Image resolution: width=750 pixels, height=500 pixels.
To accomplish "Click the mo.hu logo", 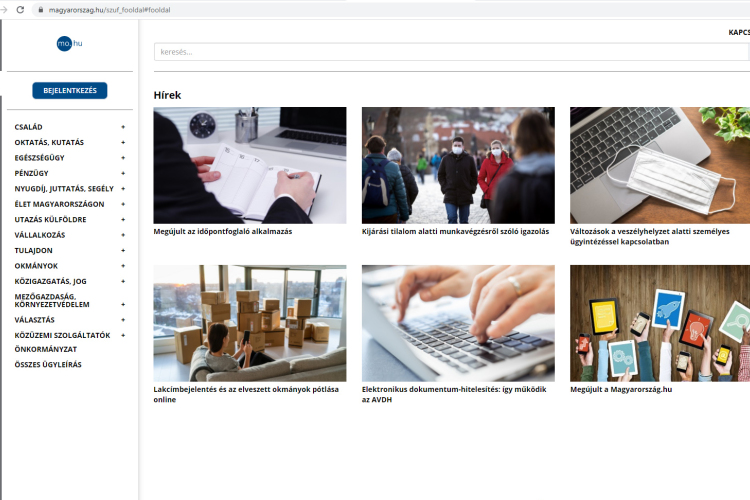I will coord(69,43).
